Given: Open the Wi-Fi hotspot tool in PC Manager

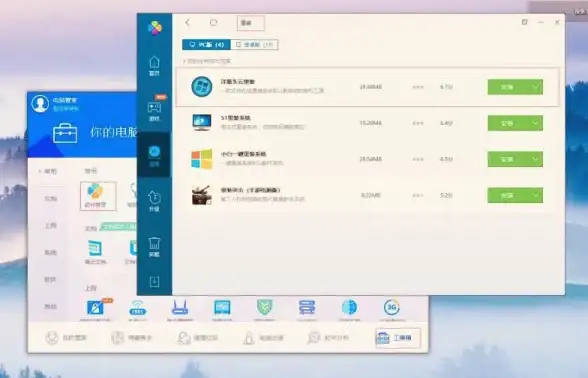Looking at the screenshot, I should [138, 308].
